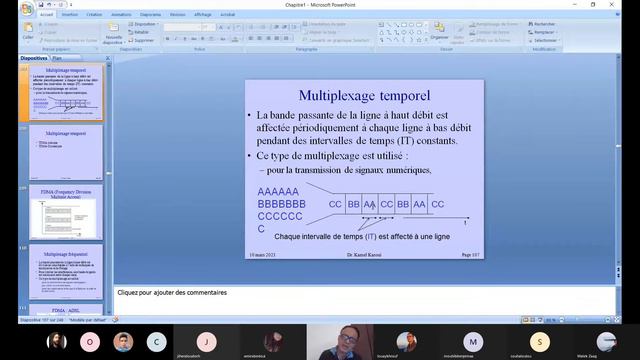Select the Multiplexage temporel slide 107 thumbnail
The width and height of the screenshot is (640, 360).
(x=66, y=93)
